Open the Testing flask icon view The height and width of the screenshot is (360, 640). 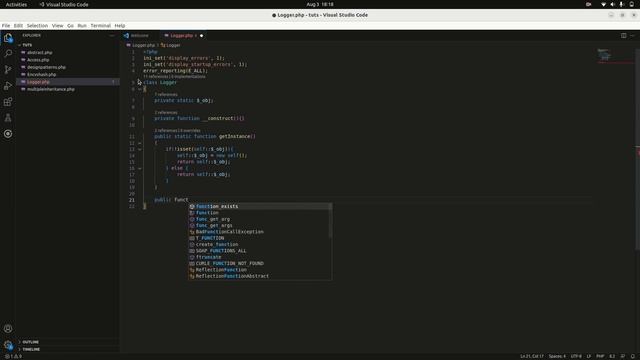pos(8,118)
